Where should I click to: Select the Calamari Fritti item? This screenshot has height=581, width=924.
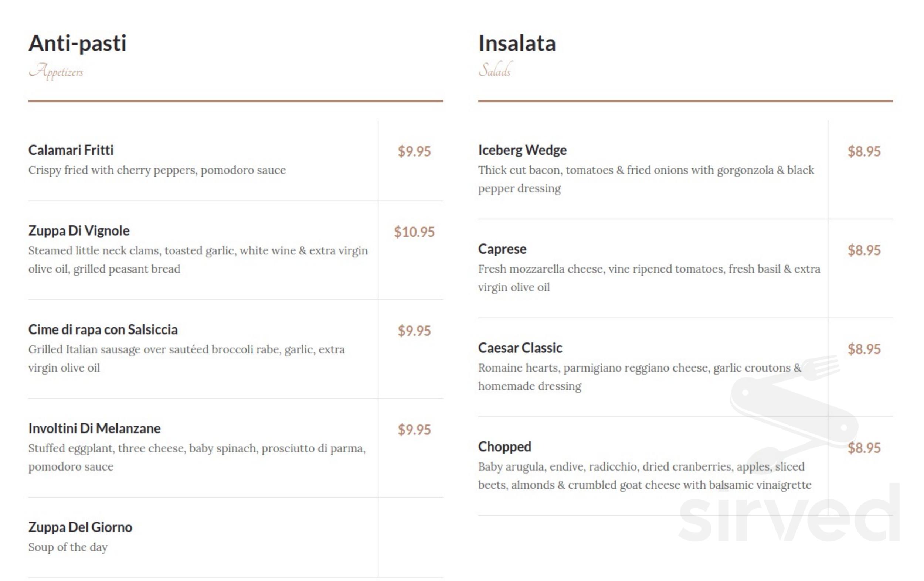click(71, 150)
